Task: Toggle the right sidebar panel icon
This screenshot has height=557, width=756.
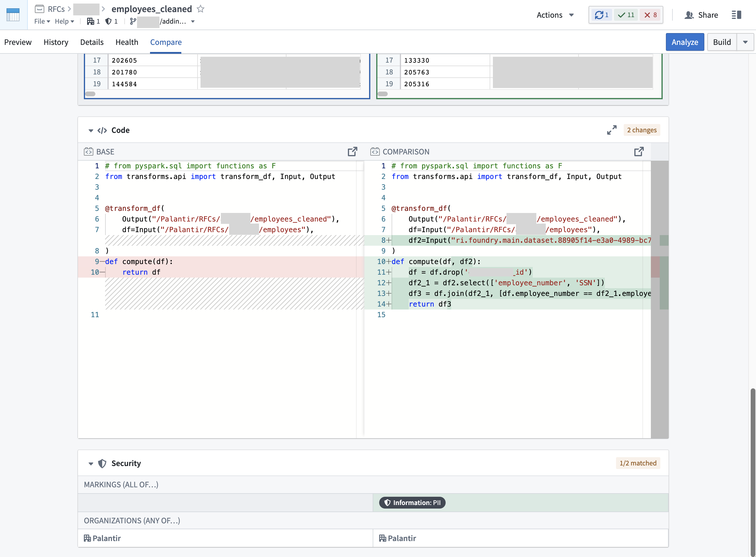Action: coord(737,15)
